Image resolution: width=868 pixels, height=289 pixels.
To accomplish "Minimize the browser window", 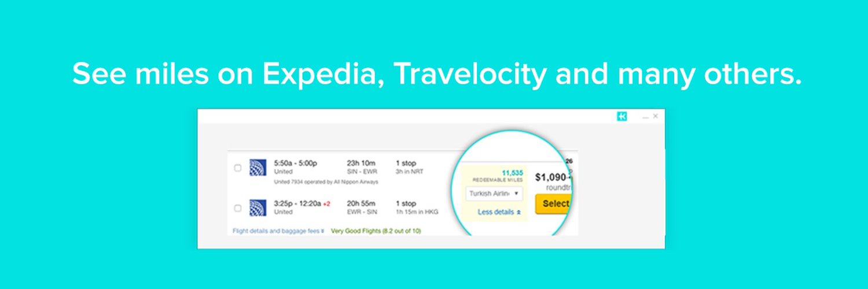I will pos(645,117).
